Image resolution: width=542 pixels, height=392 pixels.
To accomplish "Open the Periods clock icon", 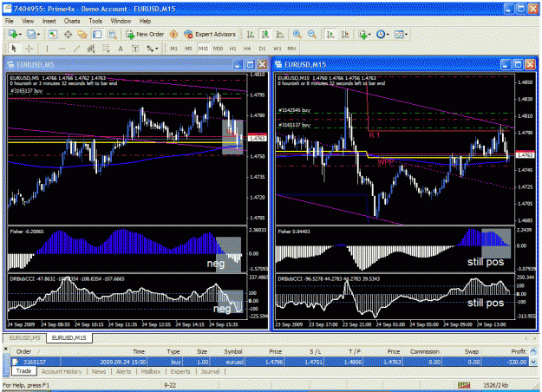I will pos(380,34).
